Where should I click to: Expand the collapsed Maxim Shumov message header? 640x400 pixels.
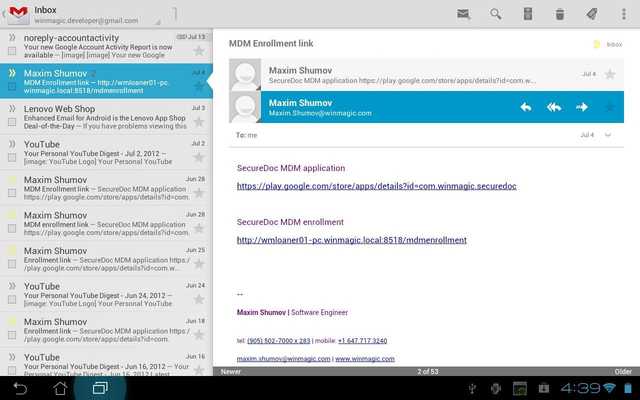pos(426,74)
